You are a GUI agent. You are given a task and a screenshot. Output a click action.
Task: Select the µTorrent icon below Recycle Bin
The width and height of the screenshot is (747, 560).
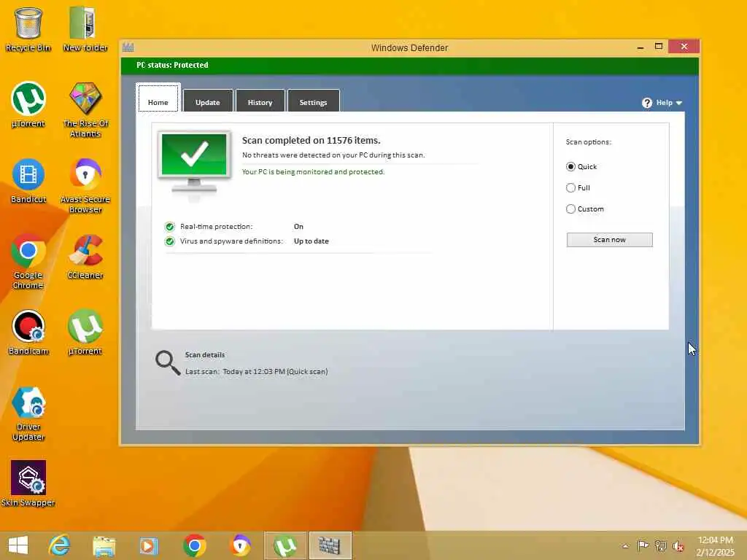(x=28, y=105)
